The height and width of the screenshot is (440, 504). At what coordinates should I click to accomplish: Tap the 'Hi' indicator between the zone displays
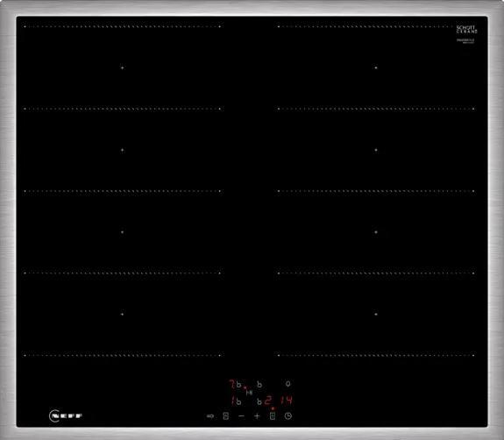click(249, 393)
